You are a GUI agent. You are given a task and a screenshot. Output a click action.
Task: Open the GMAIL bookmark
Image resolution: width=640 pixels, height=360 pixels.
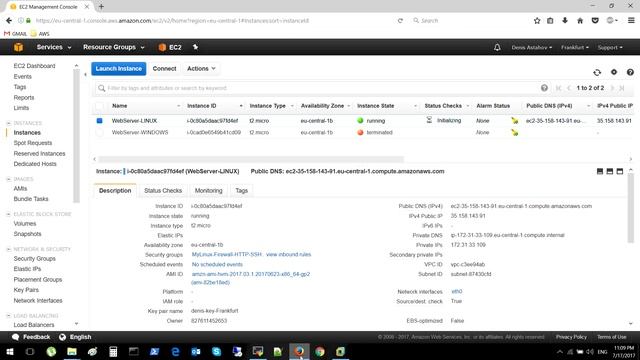(15, 34)
